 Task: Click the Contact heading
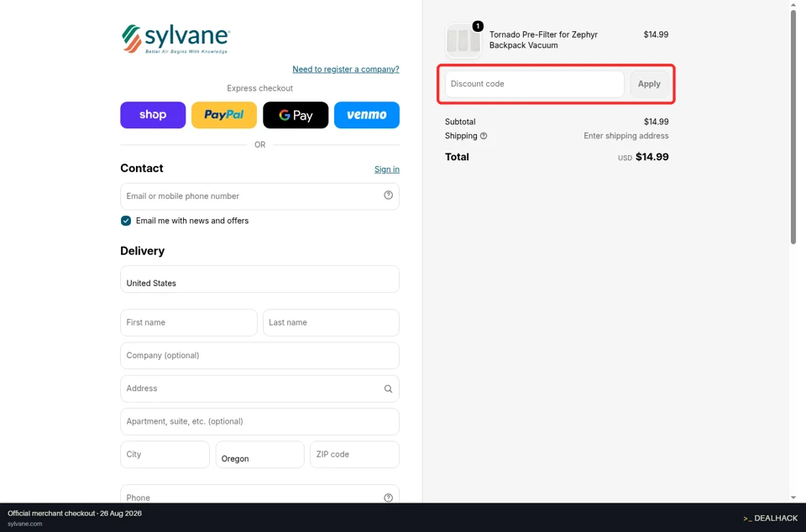click(141, 169)
